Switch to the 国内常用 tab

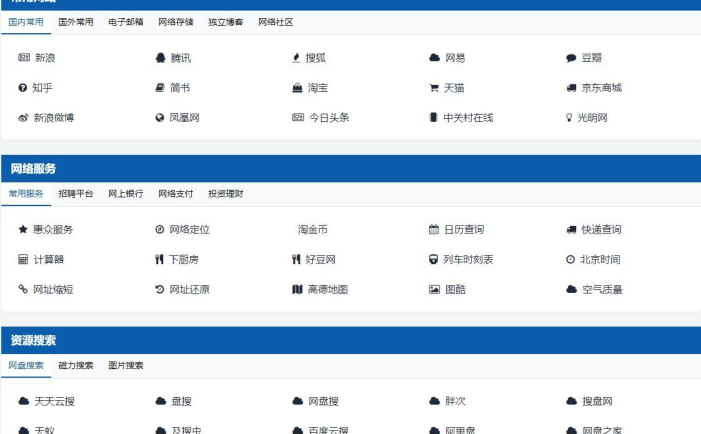(26, 22)
